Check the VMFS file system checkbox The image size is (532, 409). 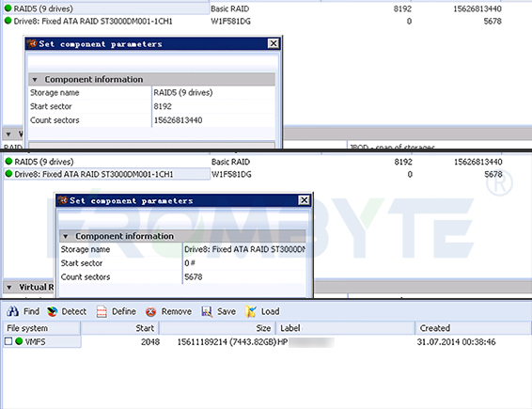coord(8,341)
